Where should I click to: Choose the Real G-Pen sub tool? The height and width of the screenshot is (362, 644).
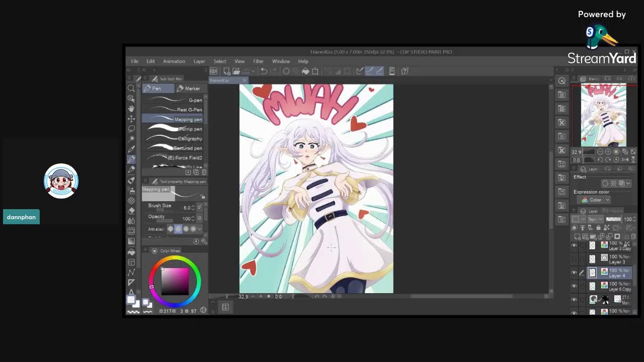tap(173, 110)
